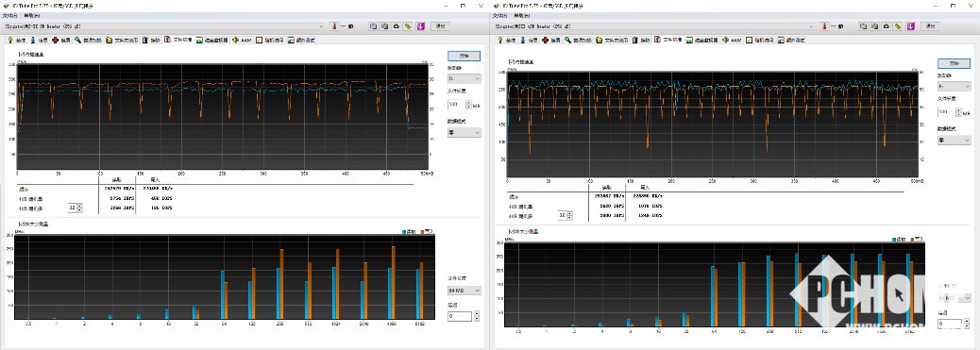The width and height of the screenshot is (980, 350).
Task: Open options tool icon in left window
Action: coord(407,26)
